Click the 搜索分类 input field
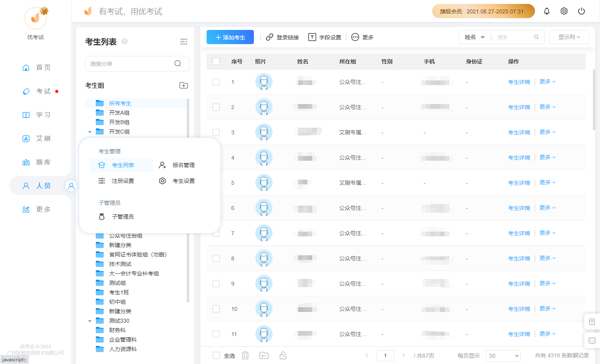This screenshot has width=600, height=364. click(137, 64)
